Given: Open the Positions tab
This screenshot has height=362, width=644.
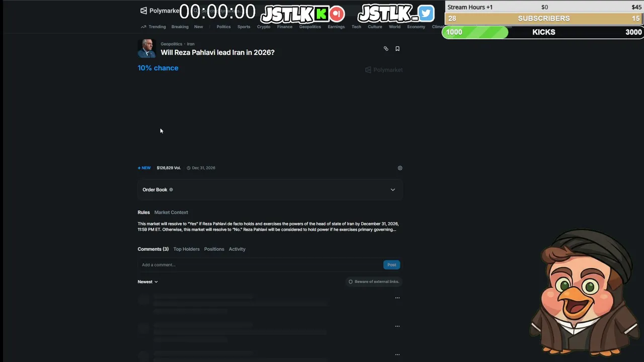Looking at the screenshot, I should click(x=214, y=249).
